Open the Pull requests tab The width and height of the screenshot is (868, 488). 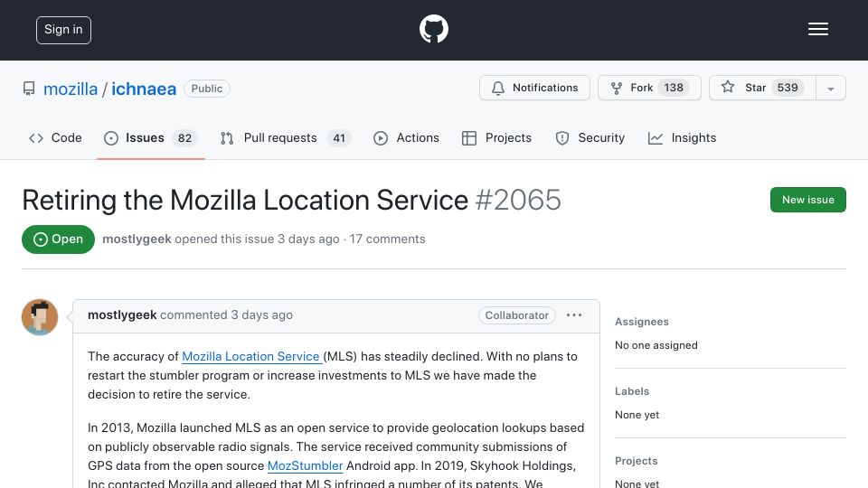click(286, 137)
